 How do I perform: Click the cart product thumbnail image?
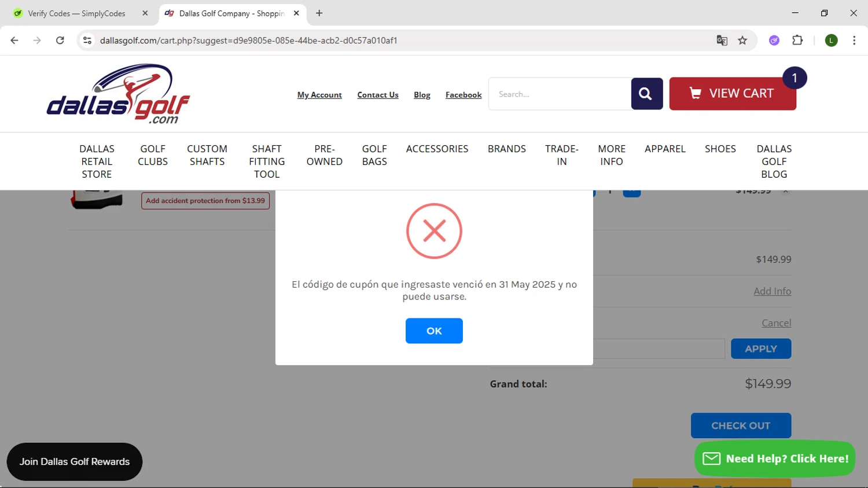(x=97, y=199)
